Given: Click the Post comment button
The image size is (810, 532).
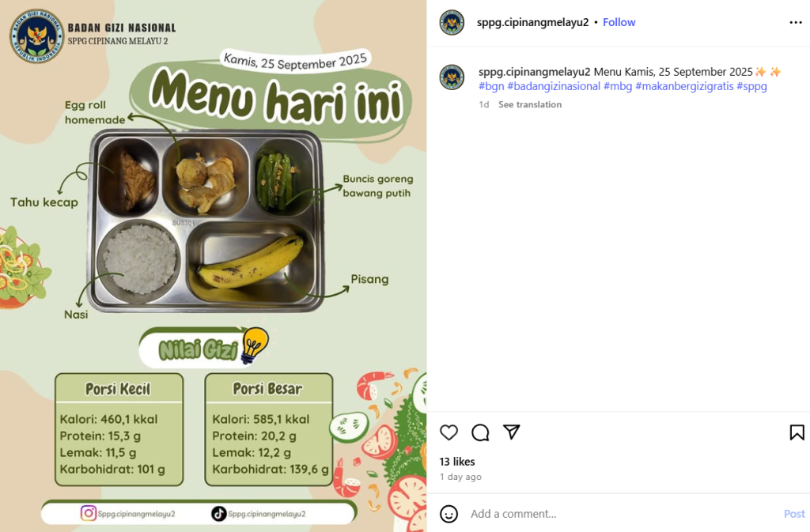Looking at the screenshot, I should tap(794, 514).
